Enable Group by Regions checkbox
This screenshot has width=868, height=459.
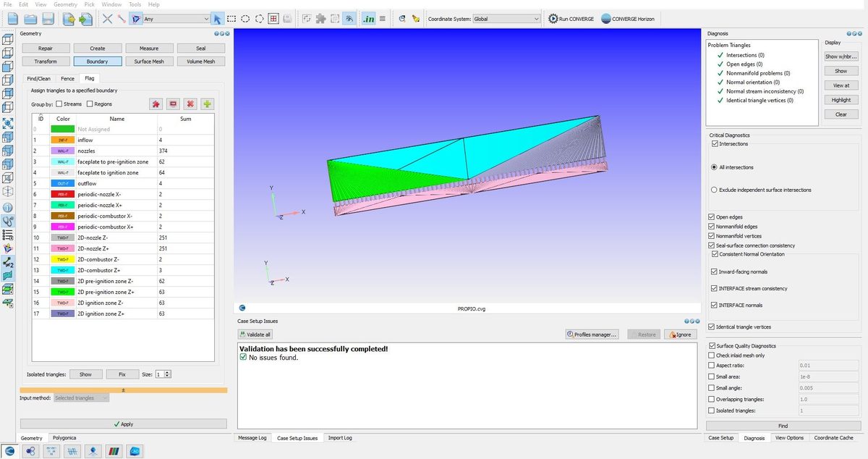[x=90, y=104]
